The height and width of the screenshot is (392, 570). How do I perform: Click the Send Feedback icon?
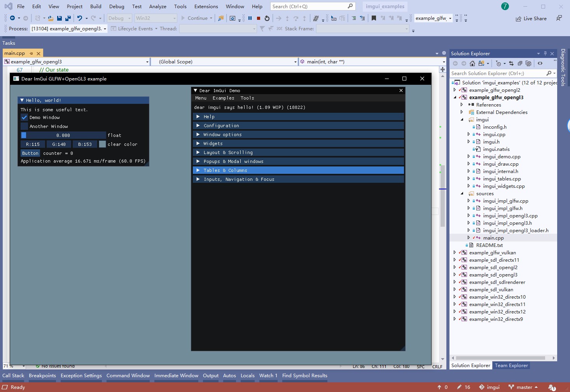[559, 18]
